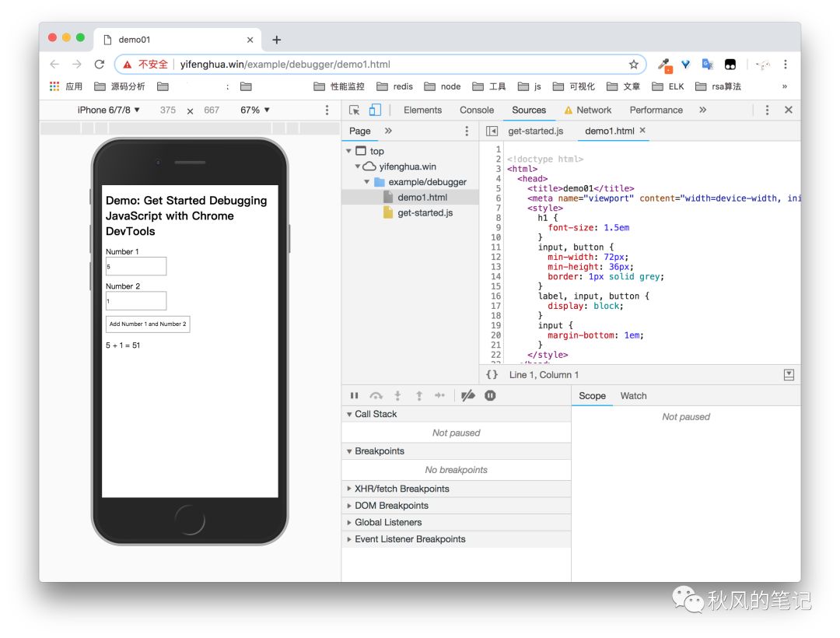
Task: Toggle pause on exceptions icon
Action: 490,396
